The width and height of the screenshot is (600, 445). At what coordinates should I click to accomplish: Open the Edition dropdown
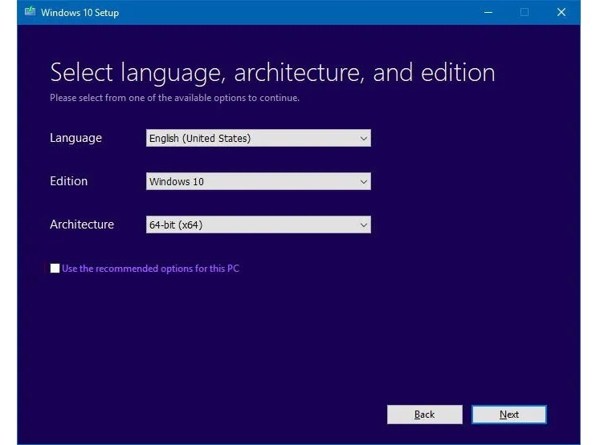(258, 181)
